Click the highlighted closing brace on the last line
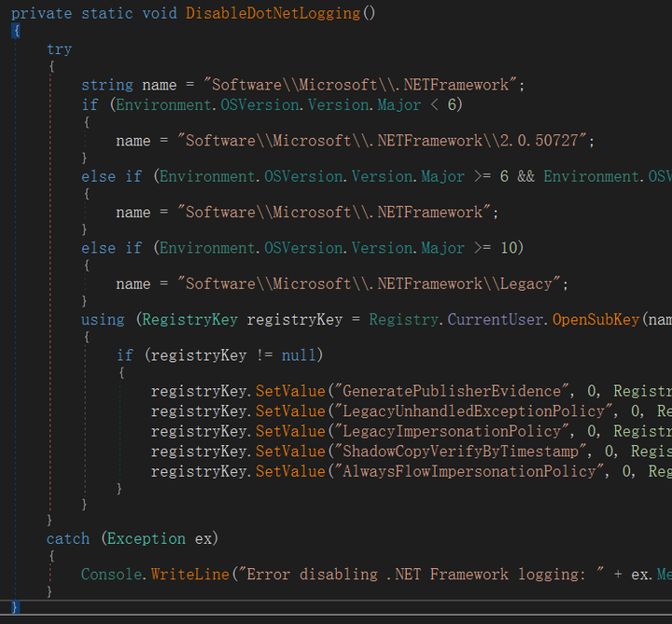 pyautogui.click(x=15, y=607)
